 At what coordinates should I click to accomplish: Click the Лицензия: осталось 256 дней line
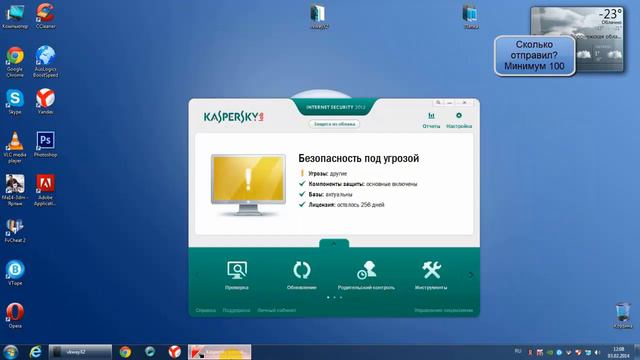point(342,204)
